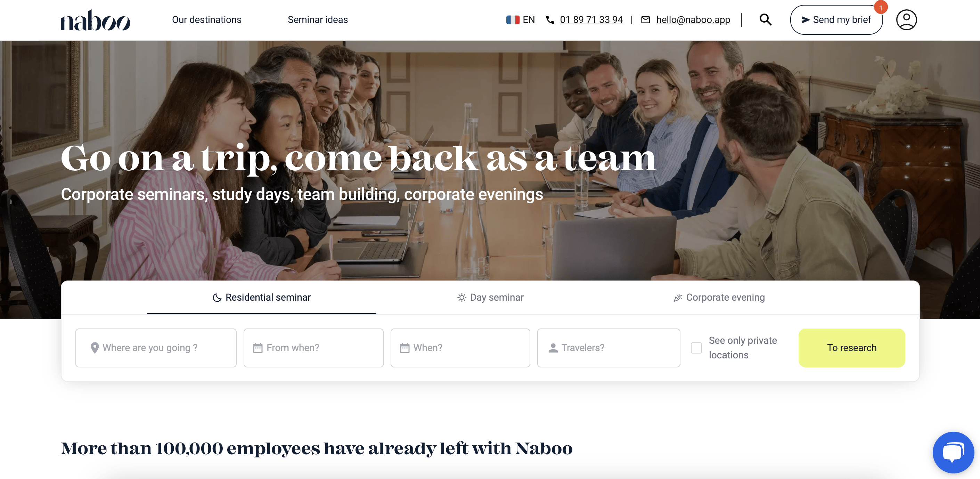Click the To research button
980x479 pixels.
852,348
